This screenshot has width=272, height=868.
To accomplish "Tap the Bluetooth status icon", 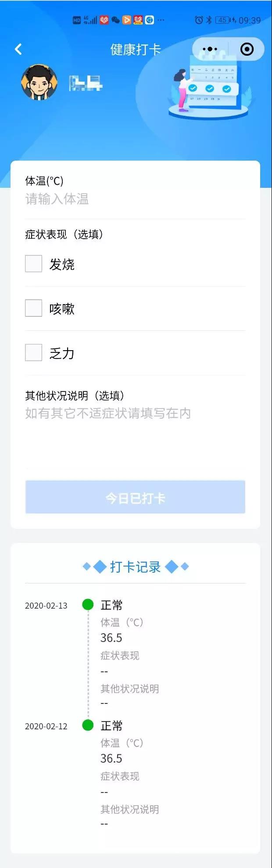I will [209, 20].
